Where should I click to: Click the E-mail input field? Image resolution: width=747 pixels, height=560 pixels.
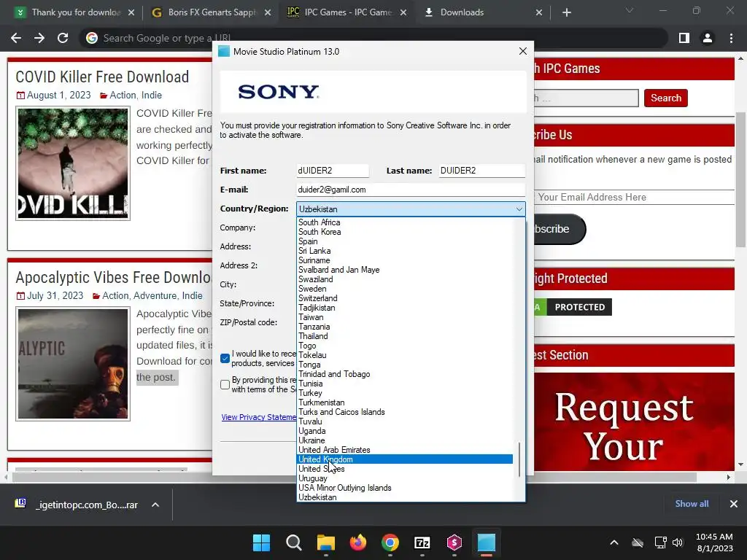tap(410, 190)
